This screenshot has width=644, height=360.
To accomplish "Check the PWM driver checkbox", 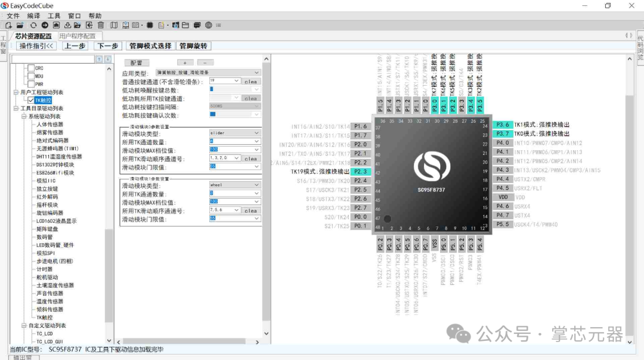I will pyautogui.click(x=30, y=83).
